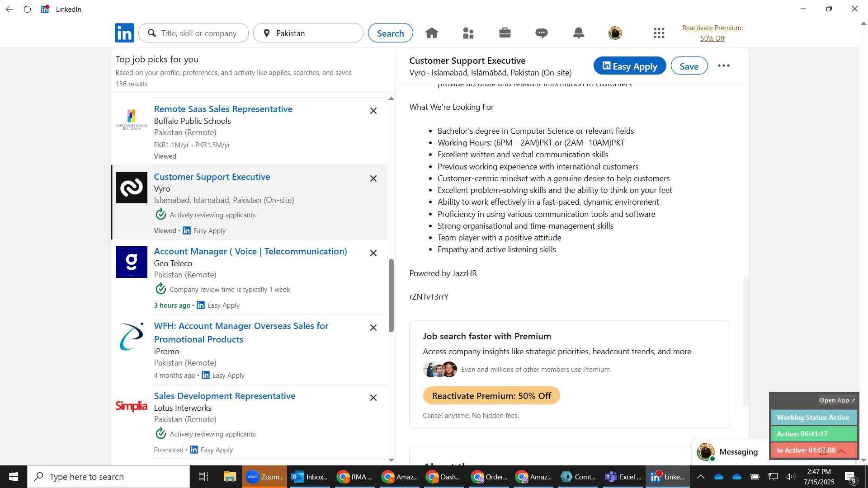Click job details pane scrollbar
This screenshot has width=868, height=488.
(745, 341)
